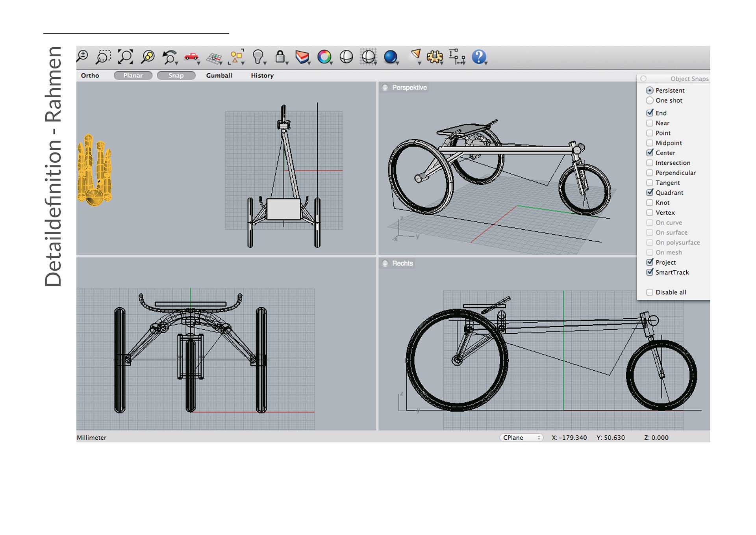Image resolution: width=756 pixels, height=535 pixels.
Task: Open the Rechts viewport title menu
Action: coord(402,263)
